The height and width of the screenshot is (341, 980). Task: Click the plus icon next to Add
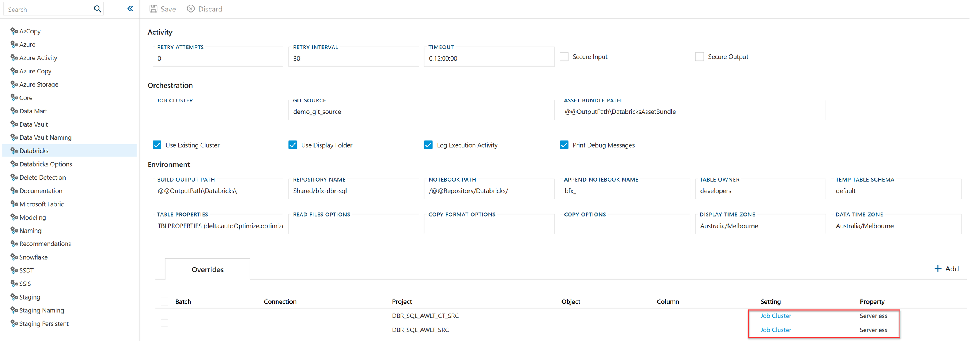click(938, 269)
